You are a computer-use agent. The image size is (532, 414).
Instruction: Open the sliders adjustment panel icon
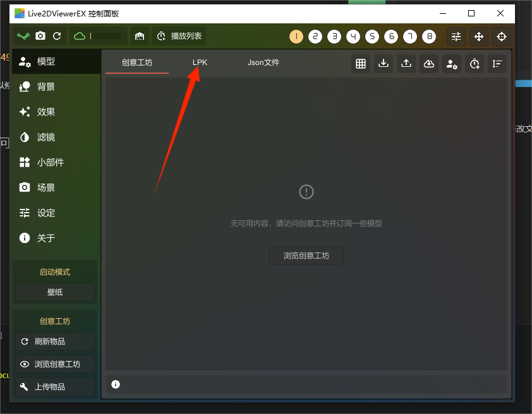click(456, 37)
